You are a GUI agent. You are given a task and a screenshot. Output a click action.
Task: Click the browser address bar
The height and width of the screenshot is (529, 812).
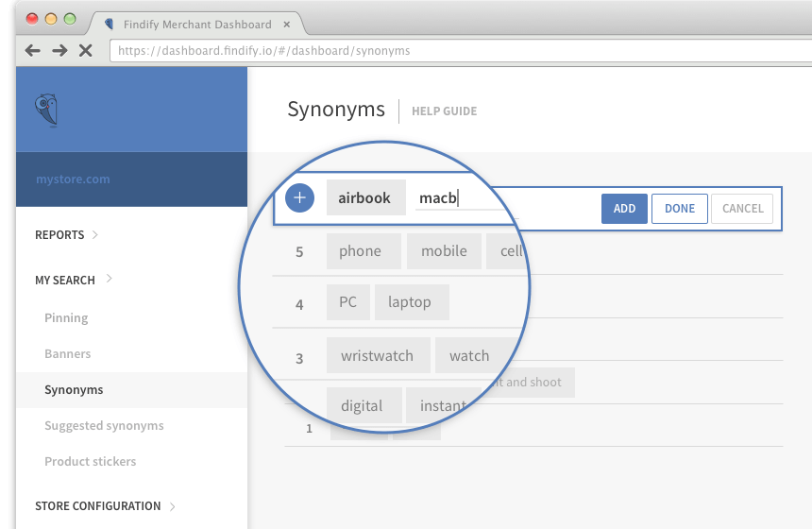point(453,51)
